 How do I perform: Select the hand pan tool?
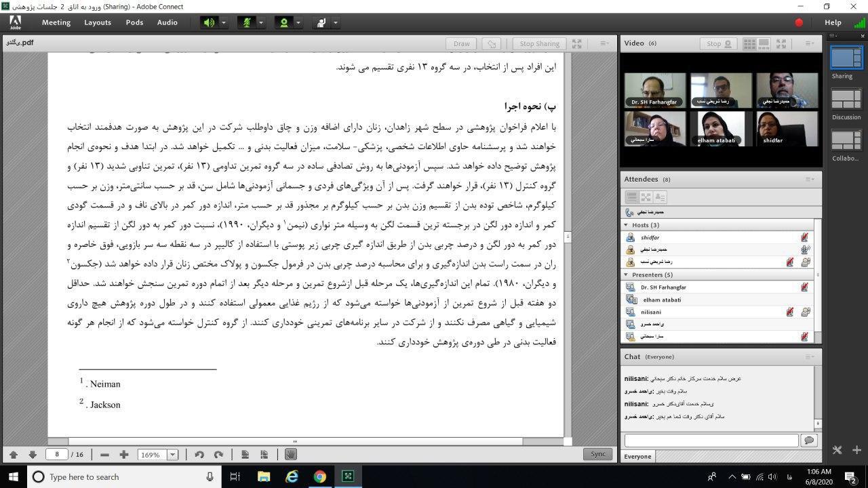[x=290, y=455]
